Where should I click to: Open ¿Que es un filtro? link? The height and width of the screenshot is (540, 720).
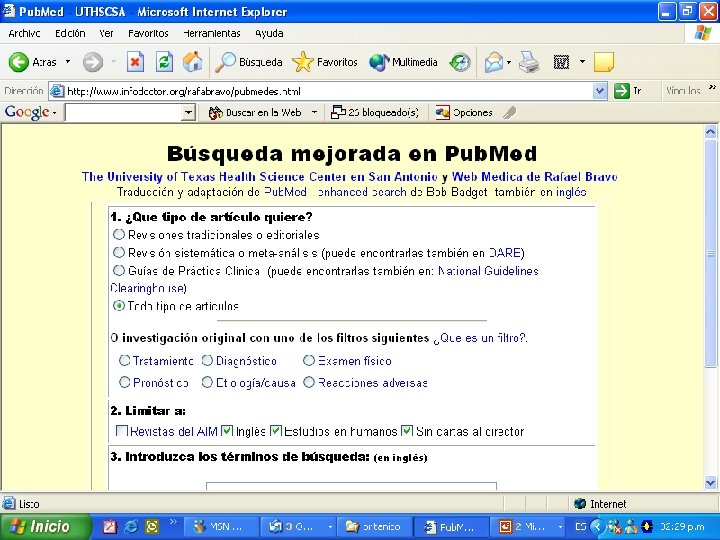[x=480, y=338]
